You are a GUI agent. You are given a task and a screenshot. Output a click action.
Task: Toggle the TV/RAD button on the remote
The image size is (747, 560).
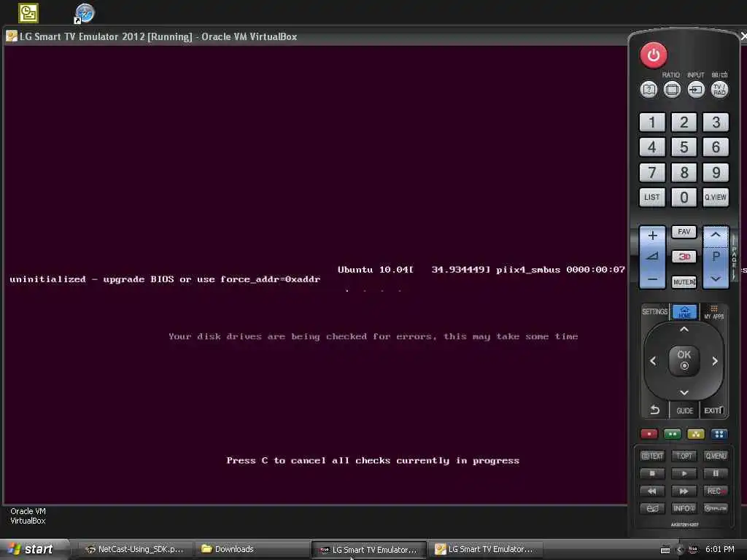(x=719, y=90)
